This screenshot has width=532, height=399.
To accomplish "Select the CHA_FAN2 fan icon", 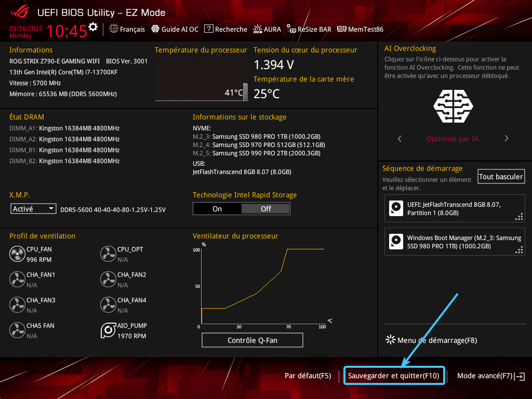I will tap(108, 279).
